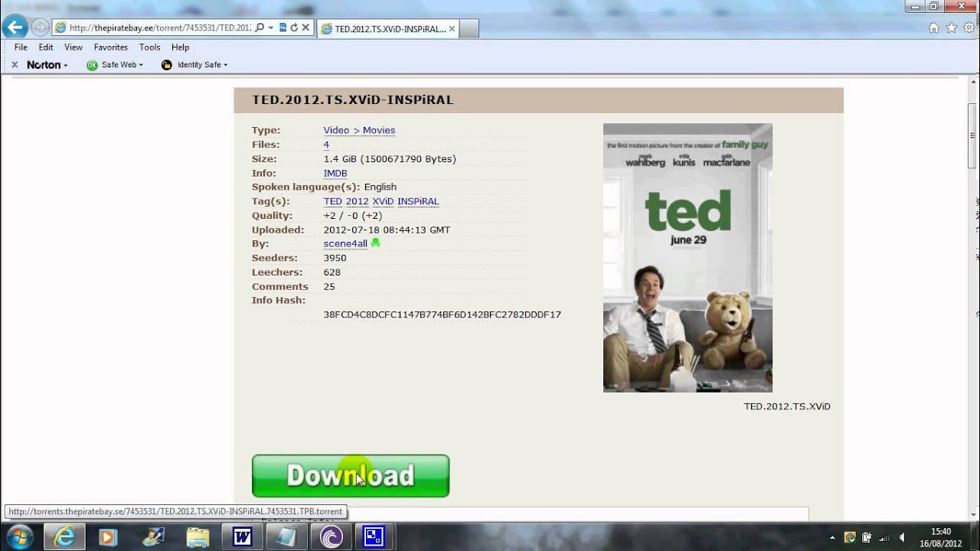
Task: Open the Video > Movies category link
Action: point(359,130)
